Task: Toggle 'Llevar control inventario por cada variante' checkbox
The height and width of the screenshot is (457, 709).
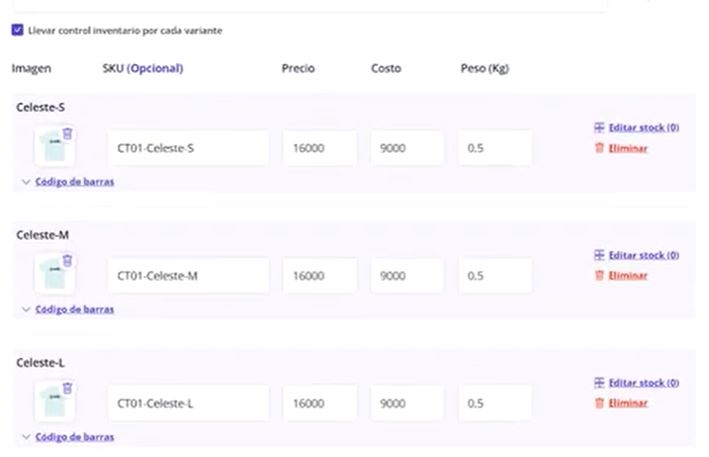Action: tap(18, 30)
